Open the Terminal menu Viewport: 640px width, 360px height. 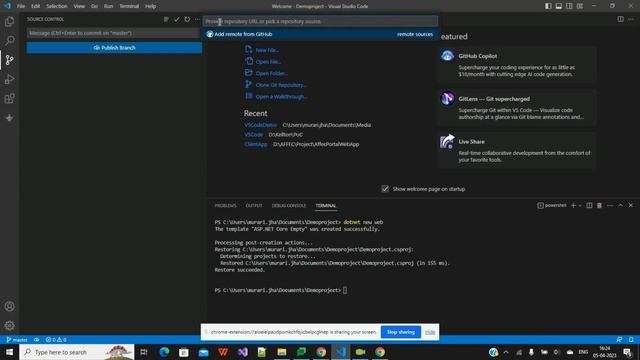coord(129,6)
